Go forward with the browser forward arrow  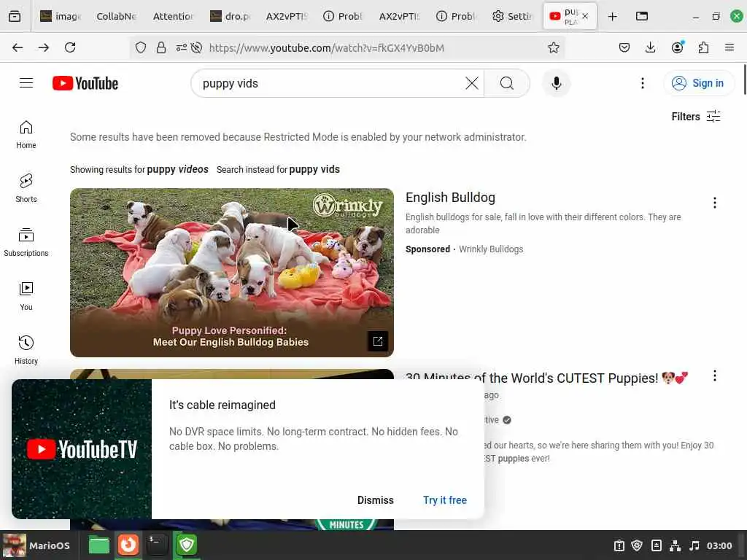[x=44, y=47]
